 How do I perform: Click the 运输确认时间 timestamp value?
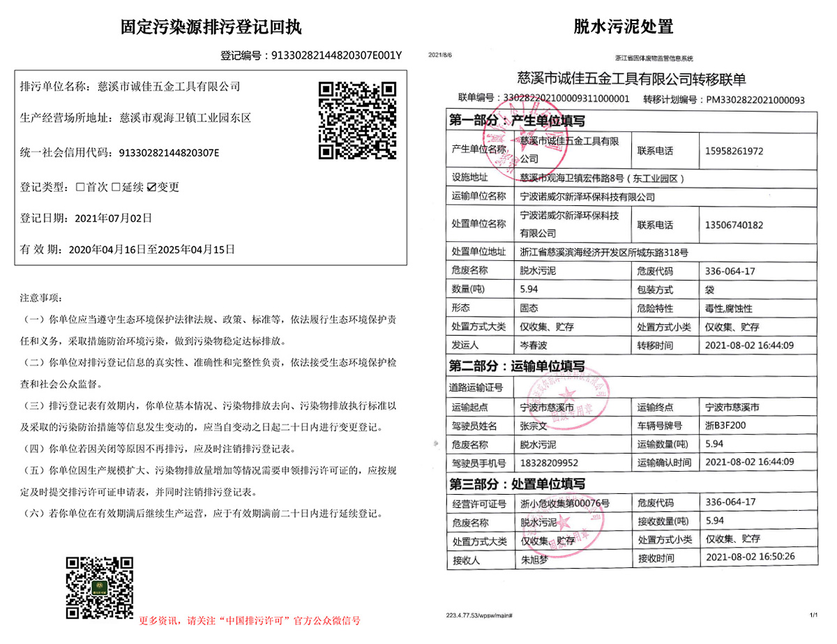[x=750, y=461]
